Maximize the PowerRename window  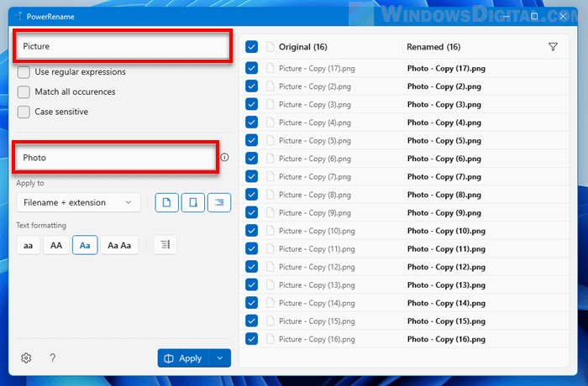point(534,16)
